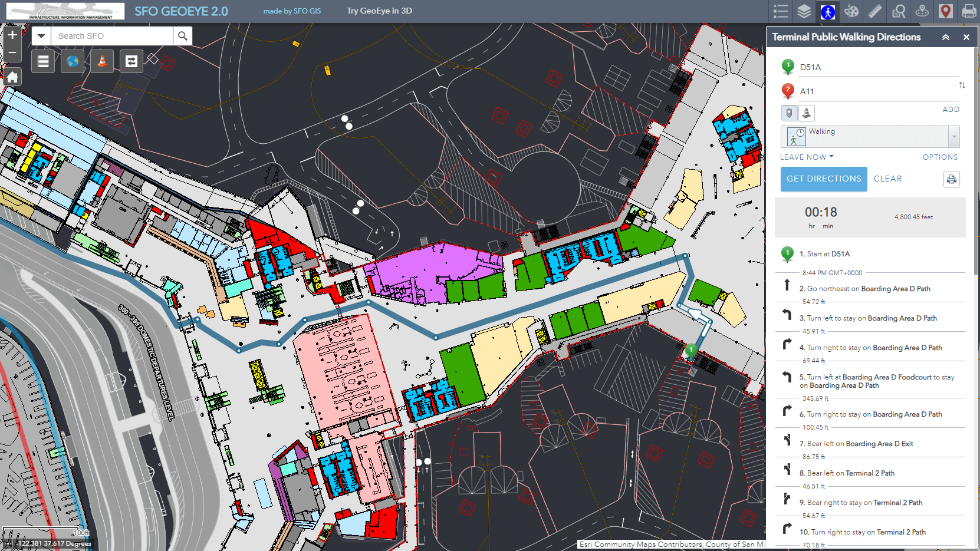Toggle the barrier cone tool in directions
Viewport: 980px width, 551px height.
pyautogui.click(x=807, y=113)
